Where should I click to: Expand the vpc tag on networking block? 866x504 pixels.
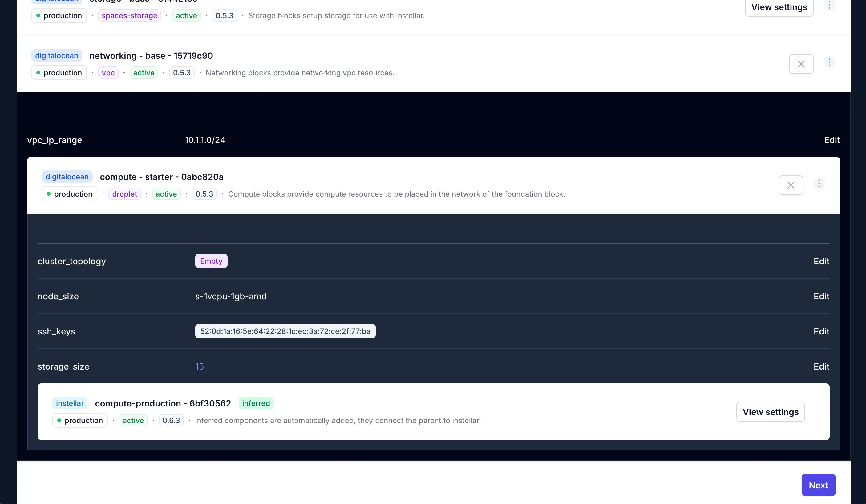[x=107, y=73]
